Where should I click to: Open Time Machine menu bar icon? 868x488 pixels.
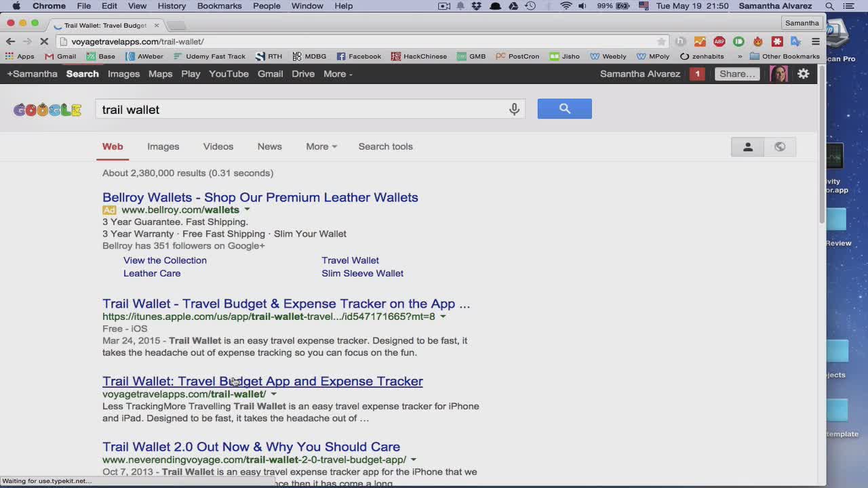pyautogui.click(x=530, y=6)
